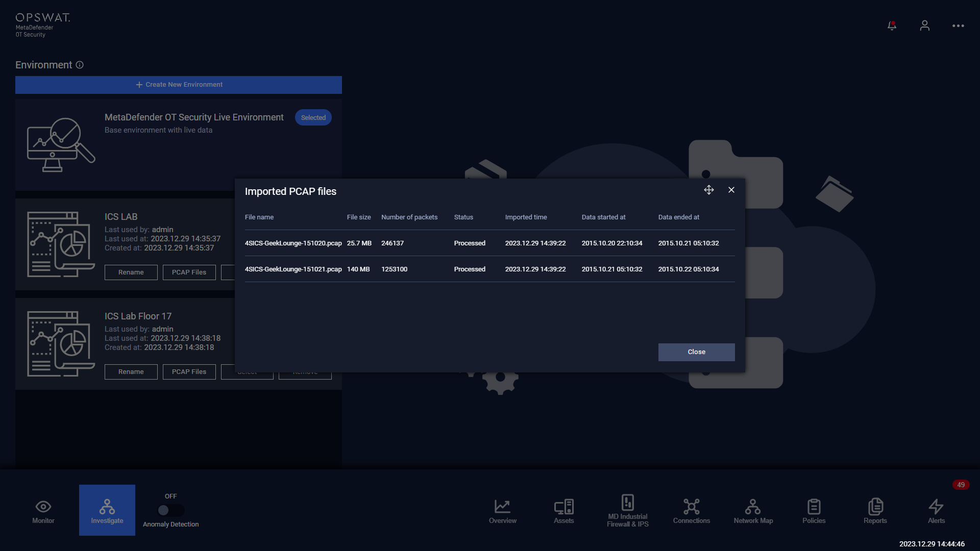This screenshot has width=980, height=551.
Task: Rename the ICS Lab Floor 17 environment
Action: (131, 372)
